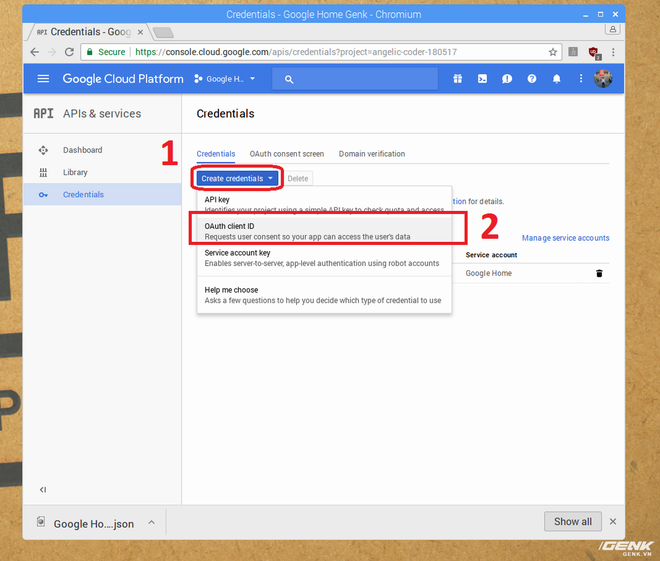Open the Google Ho...json download
This screenshot has width=660, height=561.
pyautogui.click(x=93, y=524)
